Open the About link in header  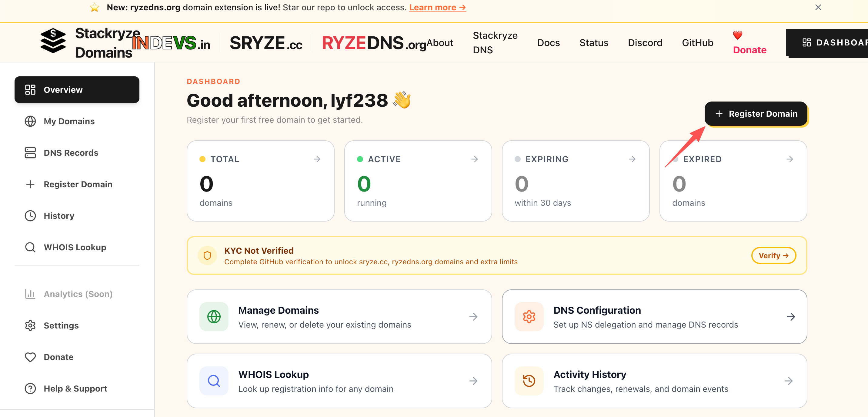click(x=440, y=43)
